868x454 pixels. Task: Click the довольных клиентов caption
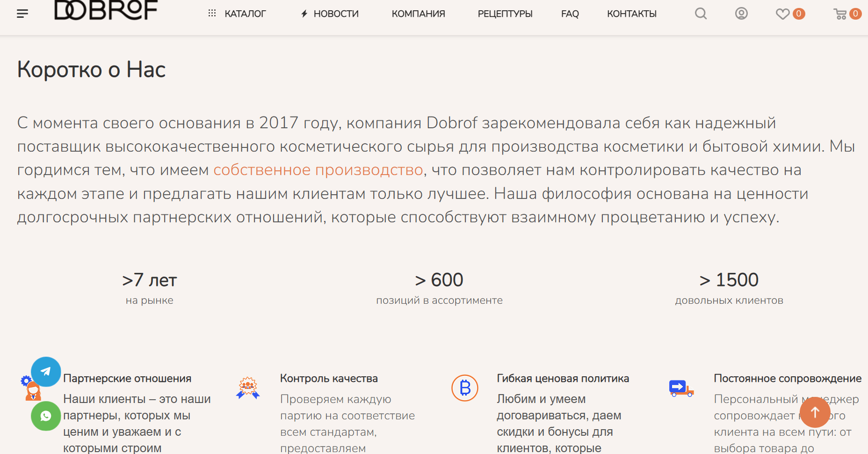pos(729,300)
